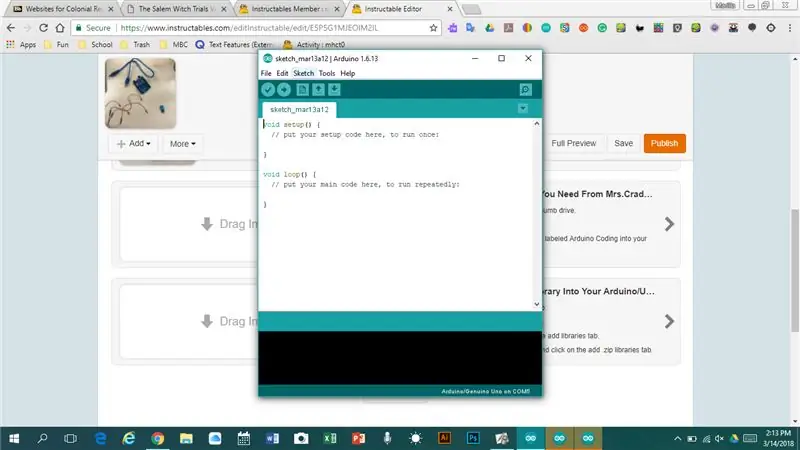The height and width of the screenshot is (450, 800).
Task: Open the Text Features bookmark
Action: point(235,45)
